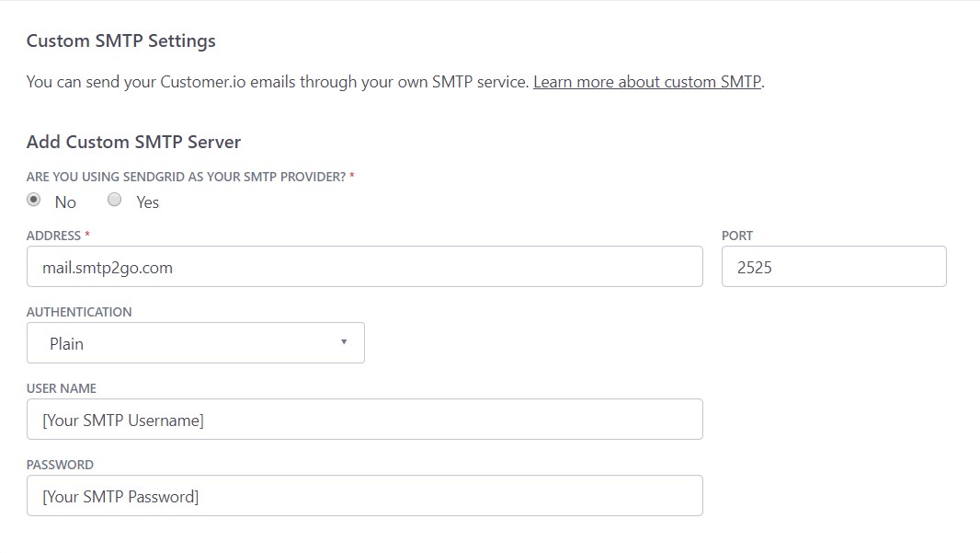Viewport: 980px width, 553px height.
Task: Open the Authentication dropdown set to Plain
Action: (195, 343)
